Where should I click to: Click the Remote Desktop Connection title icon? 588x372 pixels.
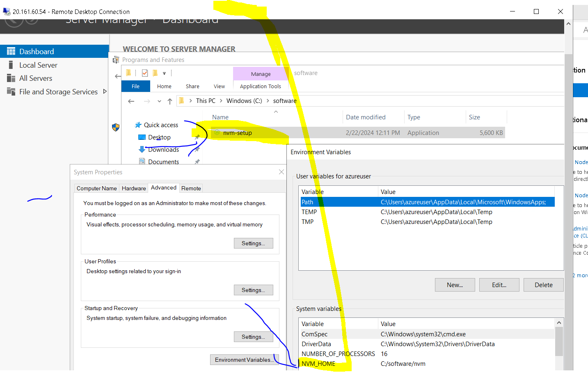[7, 11]
